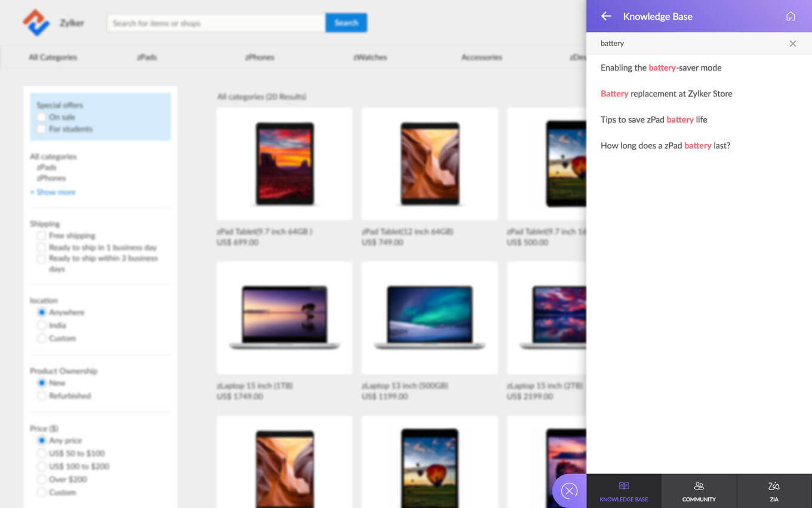This screenshot has width=812, height=508.
Task: Open the zPhones category menu
Action: [260, 57]
